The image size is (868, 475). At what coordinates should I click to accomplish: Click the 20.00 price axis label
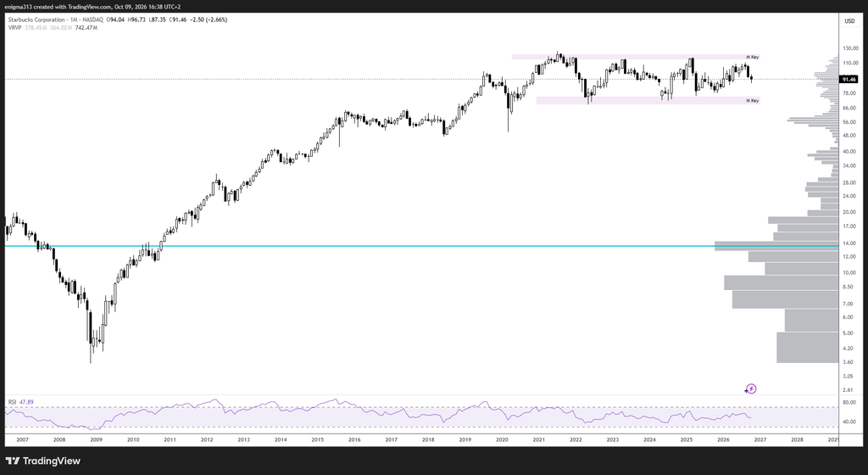point(850,212)
